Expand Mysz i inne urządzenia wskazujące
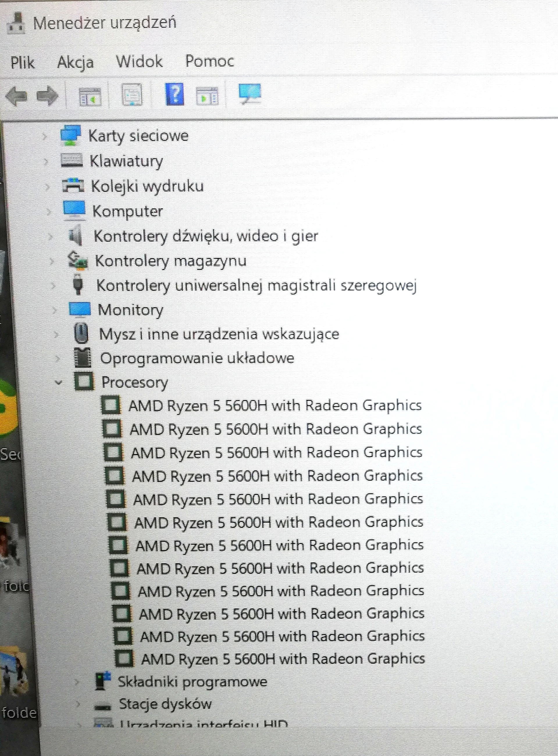The height and width of the screenshot is (756, 558). click(x=56, y=335)
